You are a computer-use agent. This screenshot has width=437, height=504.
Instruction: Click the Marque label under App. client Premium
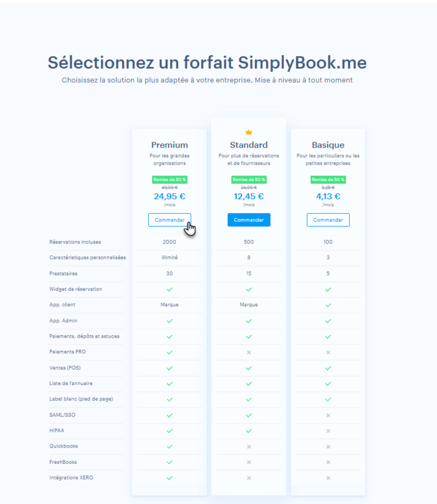pyautogui.click(x=169, y=305)
